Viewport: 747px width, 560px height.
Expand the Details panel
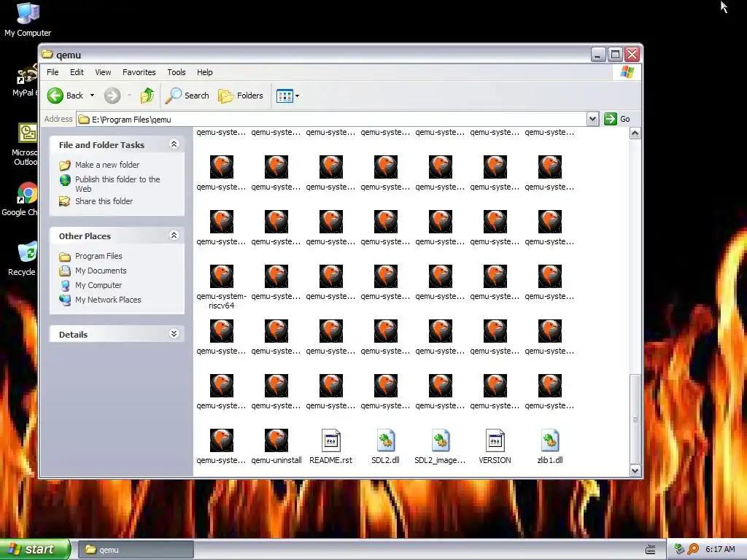[174, 334]
